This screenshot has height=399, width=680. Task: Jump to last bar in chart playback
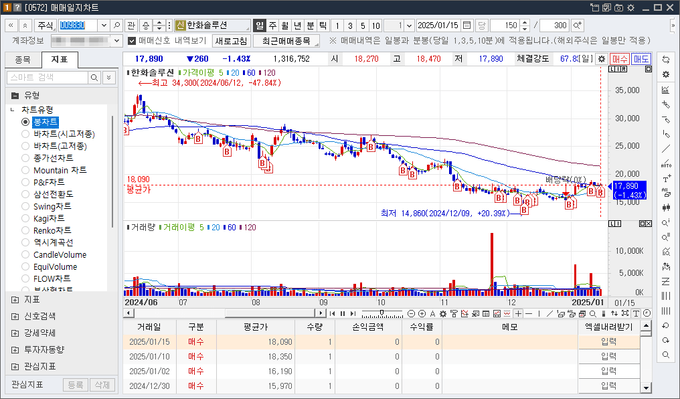[x=353, y=314]
